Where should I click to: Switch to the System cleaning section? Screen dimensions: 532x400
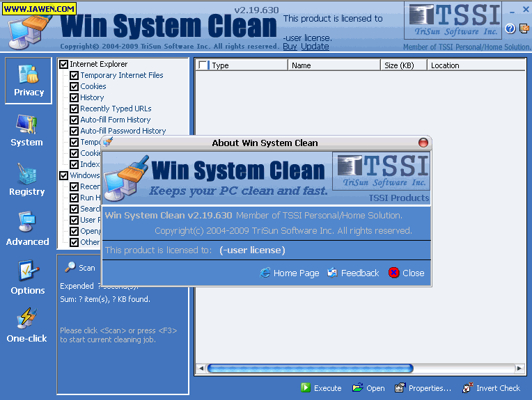click(x=26, y=131)
